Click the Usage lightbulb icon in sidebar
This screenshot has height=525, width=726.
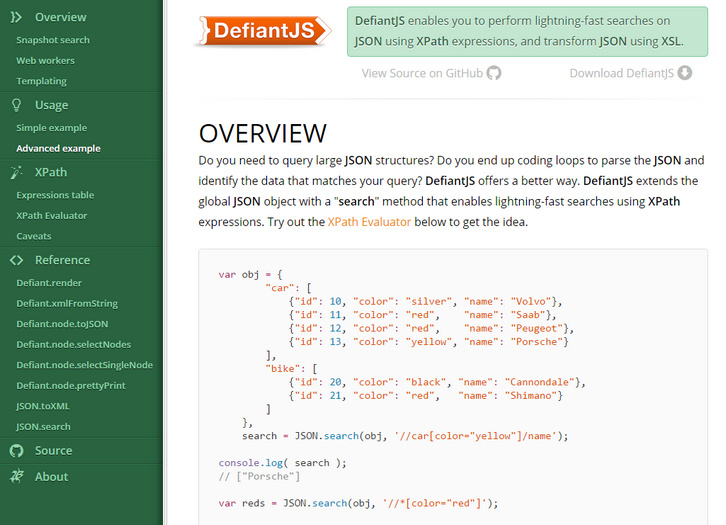17,105
